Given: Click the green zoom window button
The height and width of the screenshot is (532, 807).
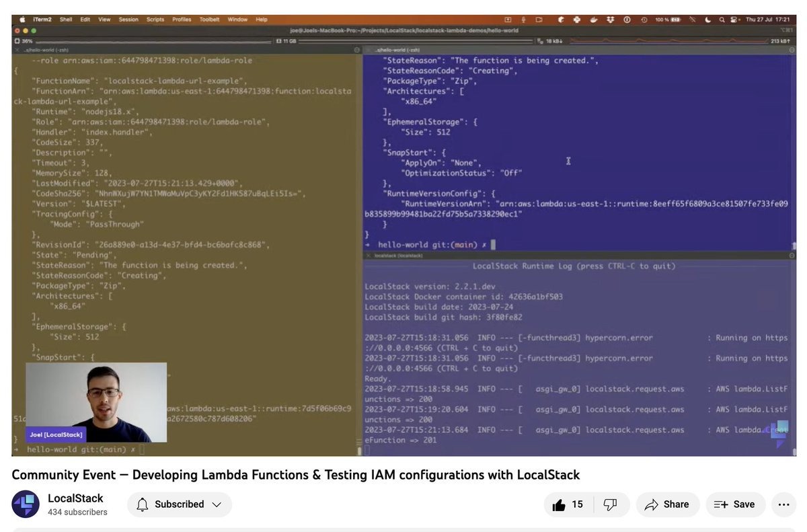Looking at the screenshot, I should 34,31.
